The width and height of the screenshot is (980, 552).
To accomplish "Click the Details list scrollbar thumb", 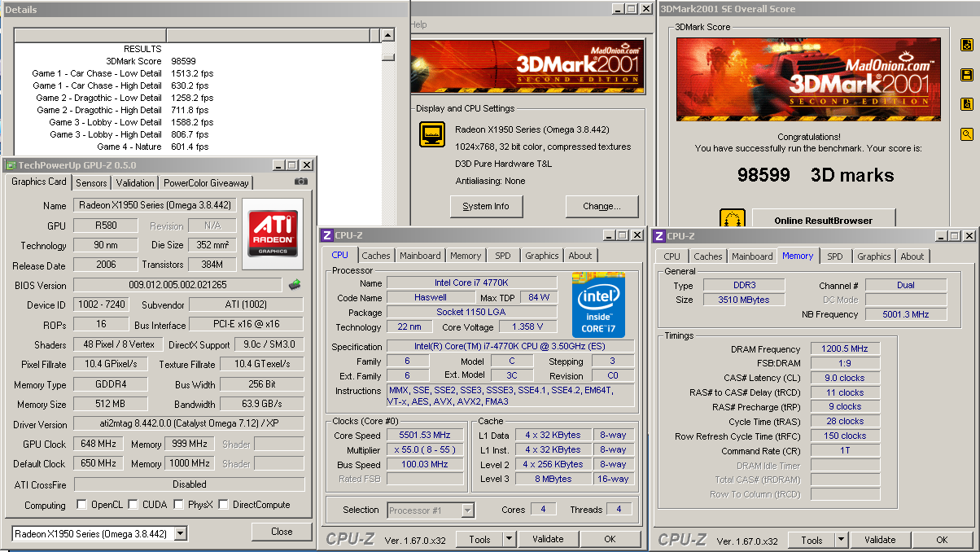I will click(x=388, y=57).
